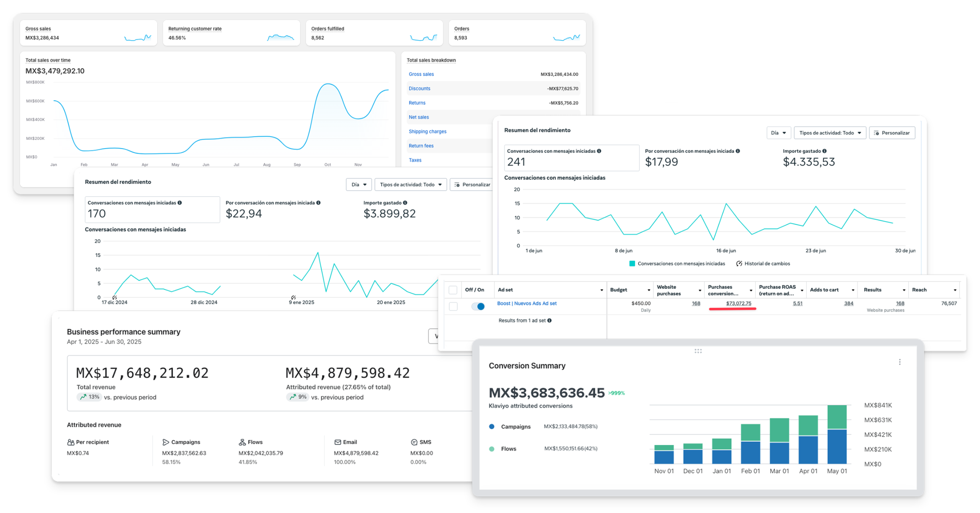
Task: Click the three-dot menu in Conversion Summary
Action: [x=900, y=362]
